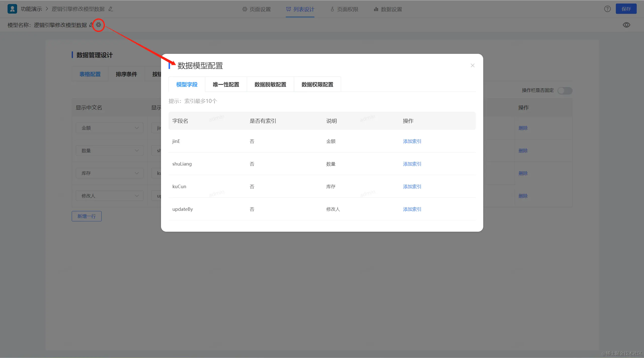Click the model settings gear icon

98,25
